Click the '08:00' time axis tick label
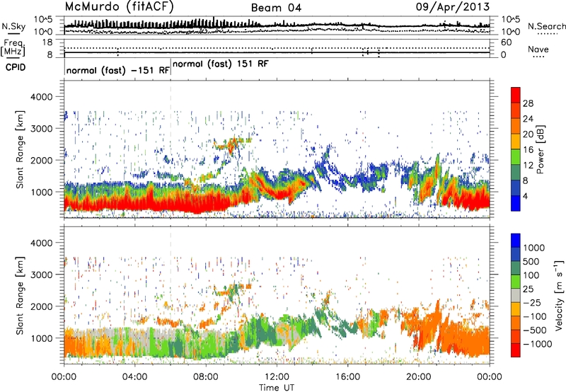Screen dimensions: 566x392 (x=206, y=377)
